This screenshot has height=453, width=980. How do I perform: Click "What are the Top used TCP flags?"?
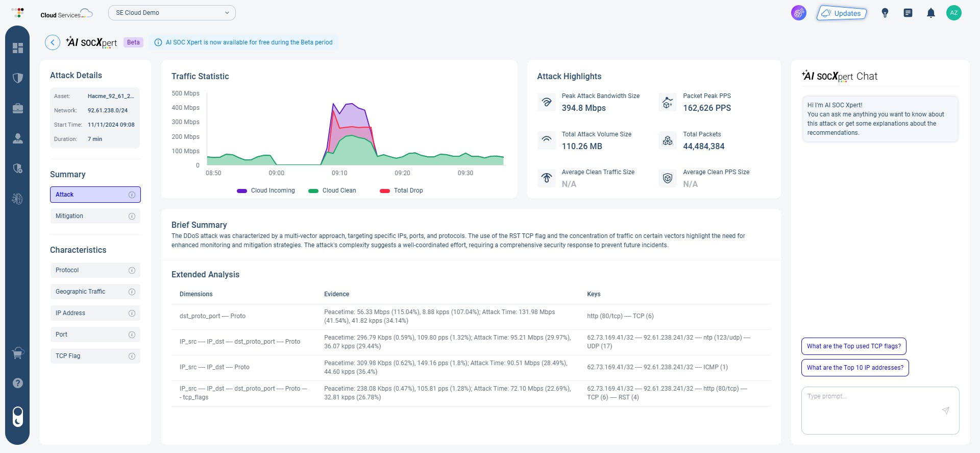[x=853, y=346]
